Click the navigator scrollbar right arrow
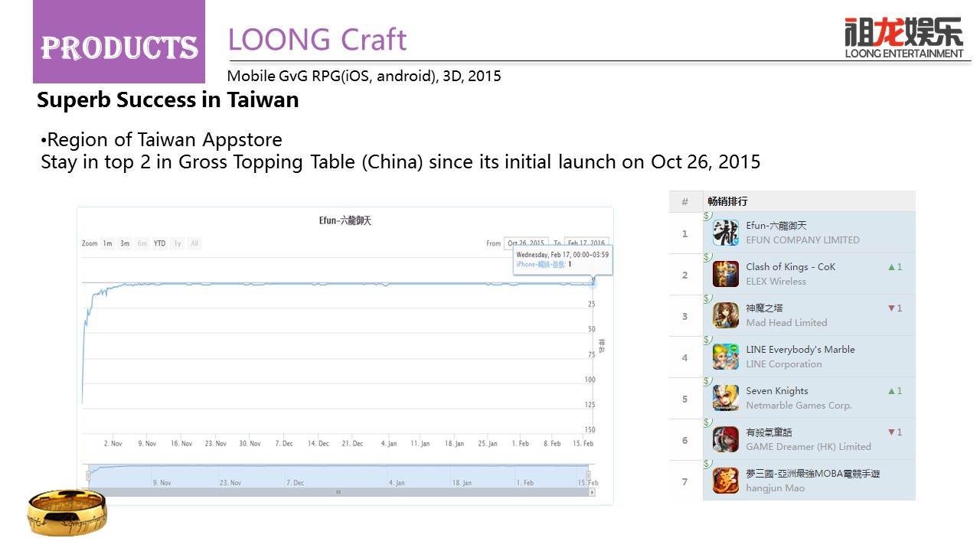The height and width of the screenshot is (551, 980). pyautogui.click(x=591, y=493)
